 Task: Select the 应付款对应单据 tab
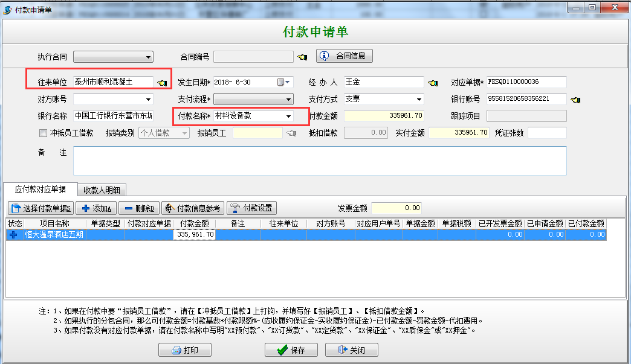[x=39, y=189]
